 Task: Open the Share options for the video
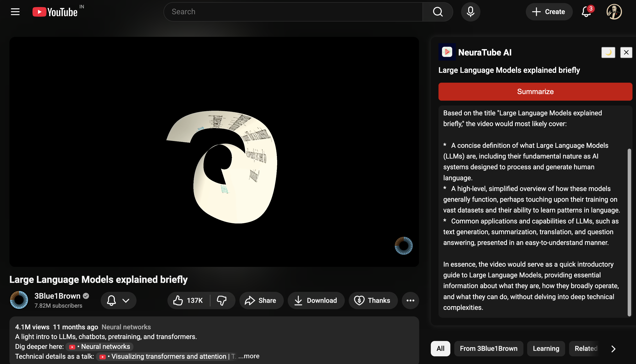click(261, 300)
